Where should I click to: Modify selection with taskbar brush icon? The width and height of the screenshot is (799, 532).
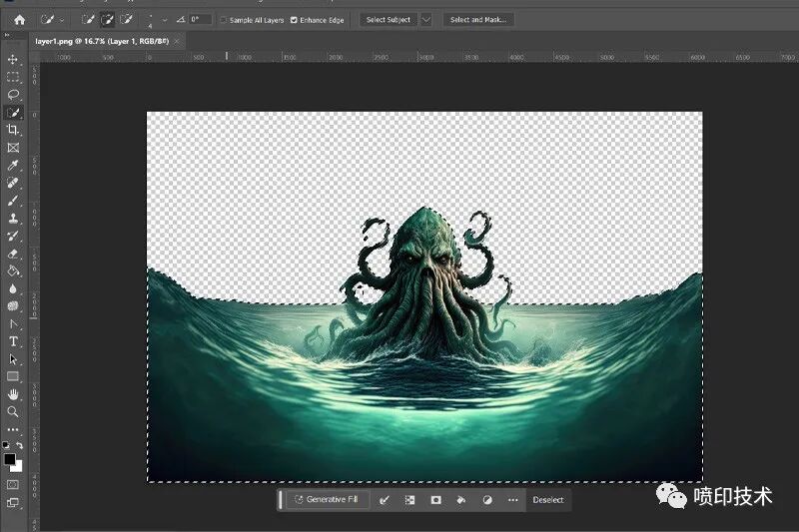pyautogui.click(x=385, y=500)
